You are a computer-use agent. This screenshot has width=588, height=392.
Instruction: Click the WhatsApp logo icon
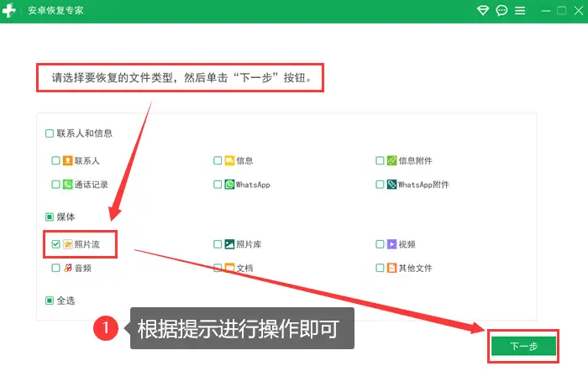[x=229, y=185]
